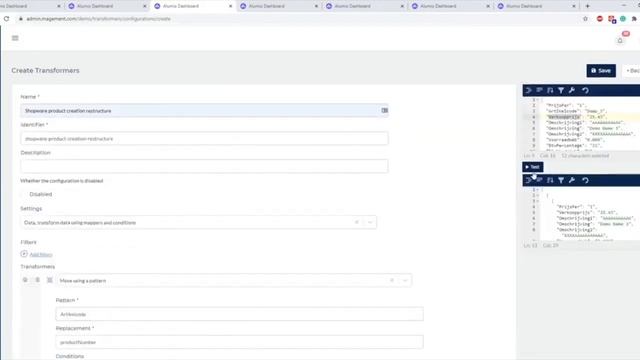Open the Move using a pattern dropdown arrow

405,280
